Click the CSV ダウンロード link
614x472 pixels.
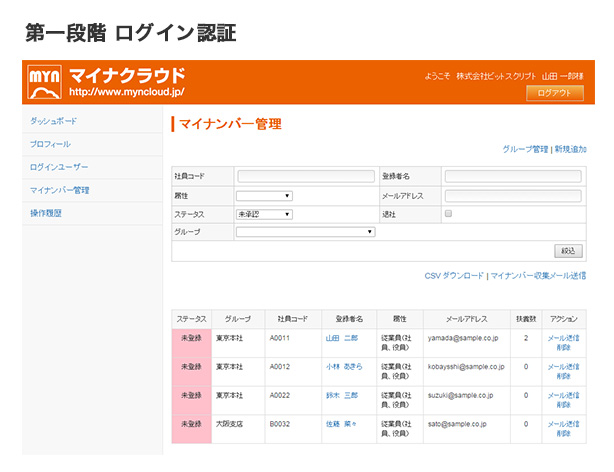pyautogui.click(x=454, y=276)
